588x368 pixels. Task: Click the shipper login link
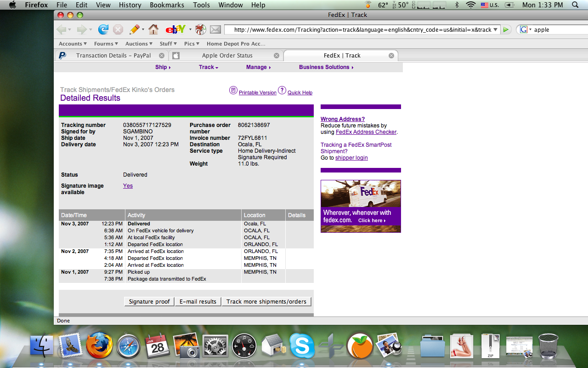click(x=351, y=158)
